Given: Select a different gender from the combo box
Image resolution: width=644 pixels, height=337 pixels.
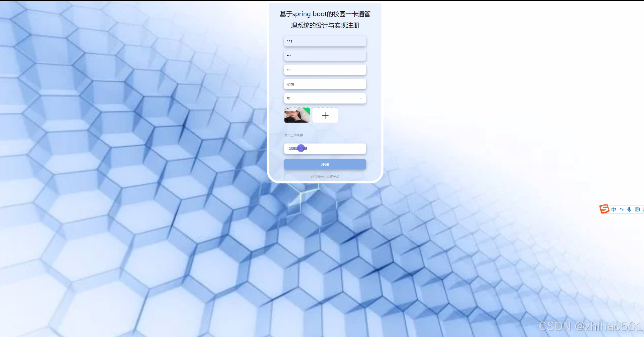Looking at the screenshot, I should coord(325,98).
